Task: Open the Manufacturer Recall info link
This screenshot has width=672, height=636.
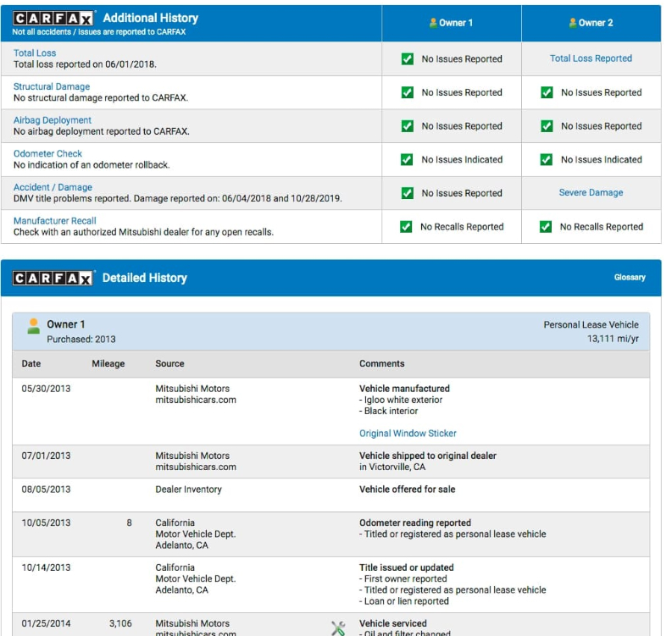Action: 54,220
